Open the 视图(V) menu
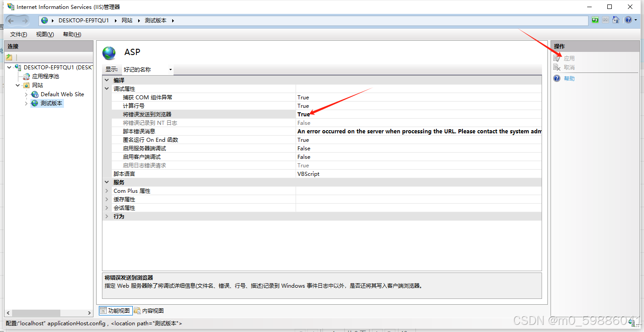Viewport: 644px width, 332px height. point(44,34)
